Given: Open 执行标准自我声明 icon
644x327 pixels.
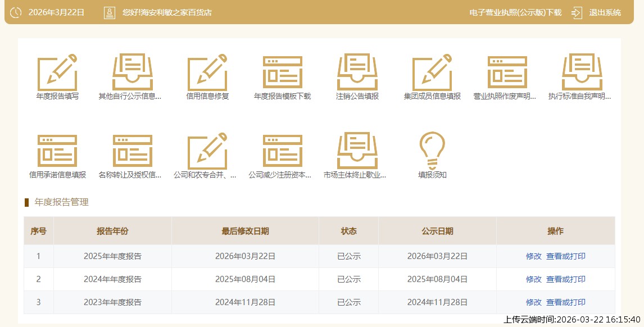Looking at the screenshot, I should click(582, 72).
